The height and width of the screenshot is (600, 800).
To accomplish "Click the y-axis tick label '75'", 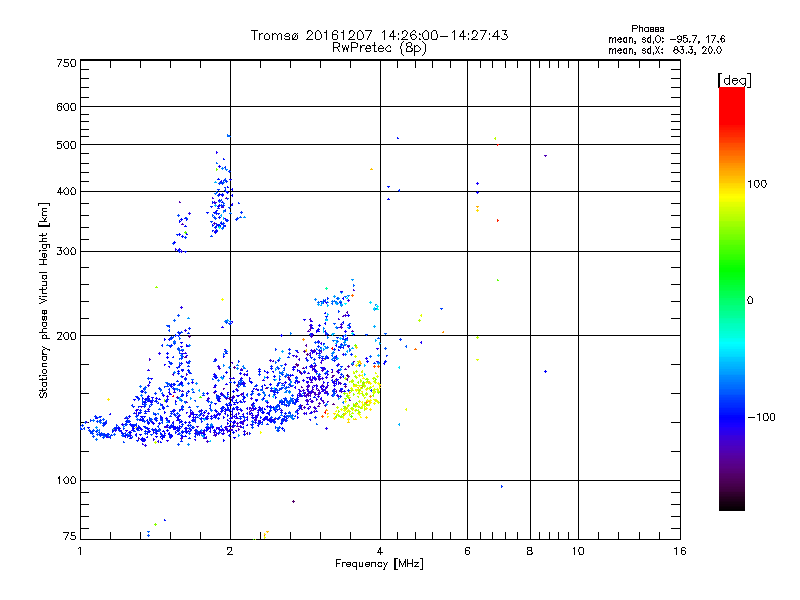I will point(70,536).
